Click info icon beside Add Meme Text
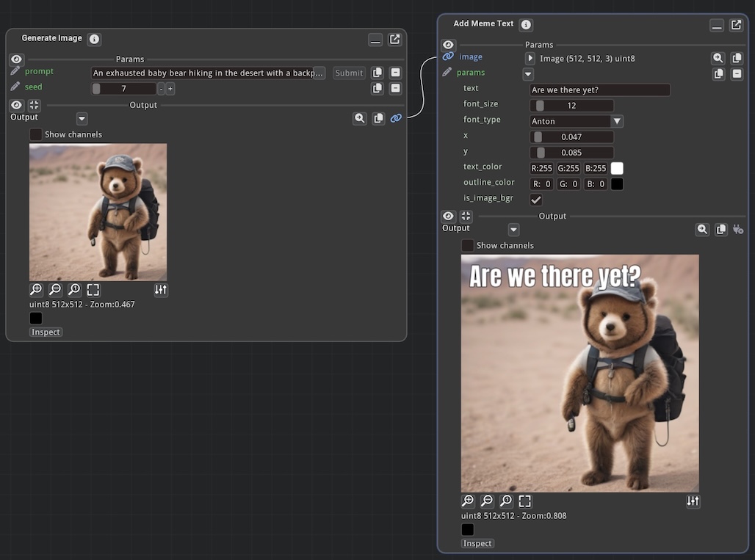This screenshot has height=560, width=755. [526, 25]
